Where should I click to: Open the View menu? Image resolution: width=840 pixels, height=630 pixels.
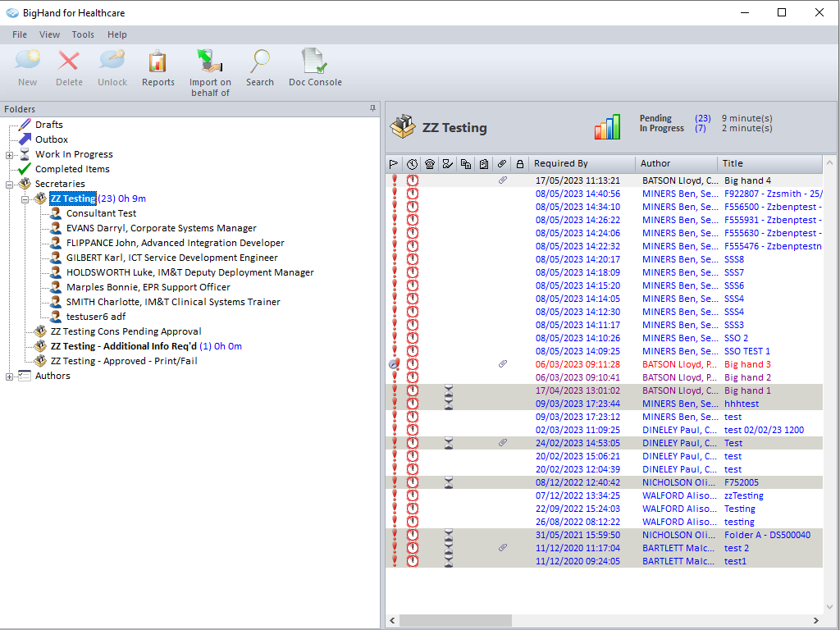point(49,34)
